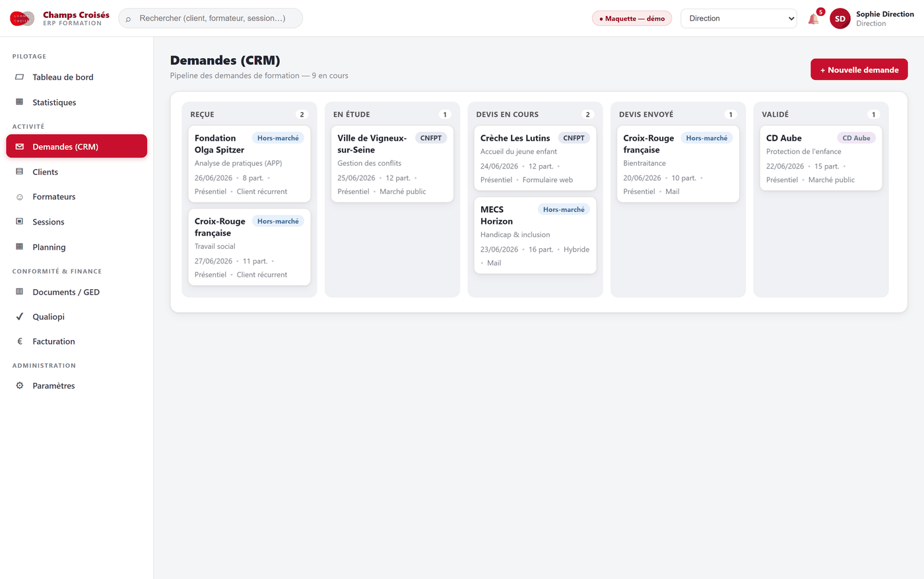Click the Documents / GED icon

[19, 292]
